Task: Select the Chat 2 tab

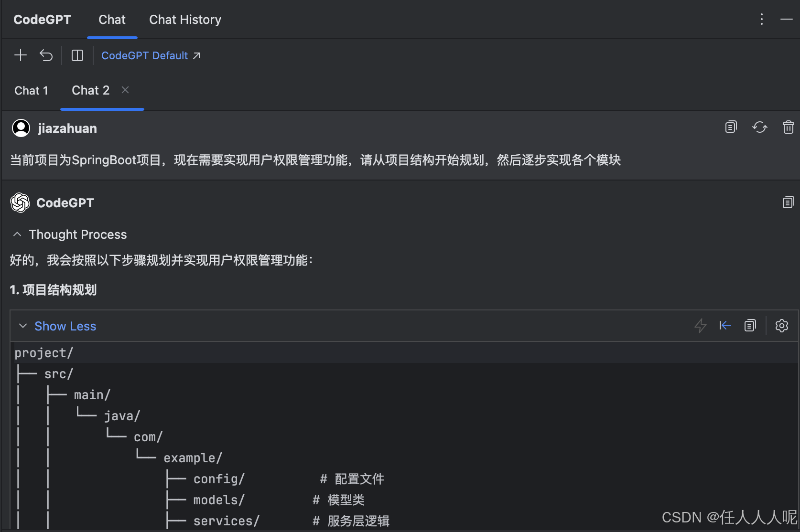Action: pos(91,90)
